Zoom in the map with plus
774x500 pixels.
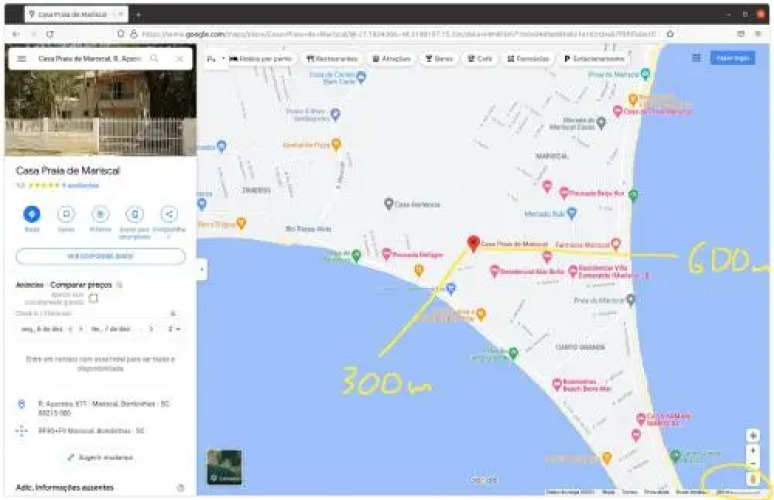(753, 436)
